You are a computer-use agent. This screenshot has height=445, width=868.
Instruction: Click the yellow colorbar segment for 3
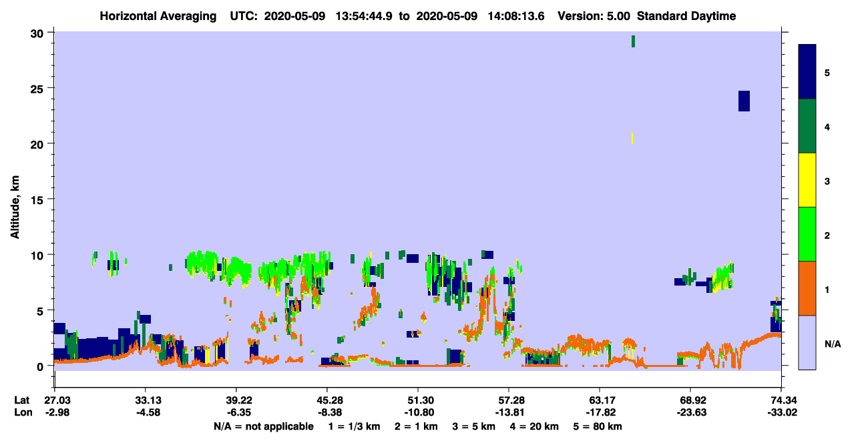pyautogui.click(x=807, y=180)
